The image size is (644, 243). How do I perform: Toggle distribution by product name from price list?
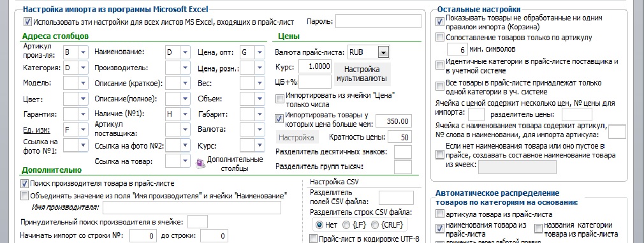click(x=440, y=228)
